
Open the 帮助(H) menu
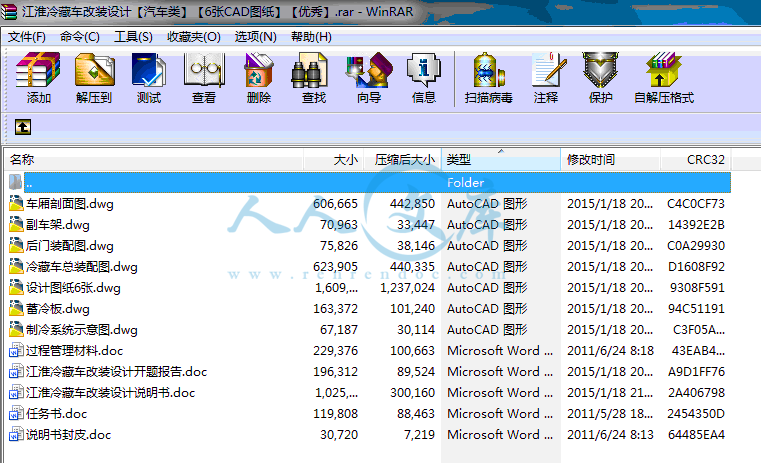coord(311,37)
